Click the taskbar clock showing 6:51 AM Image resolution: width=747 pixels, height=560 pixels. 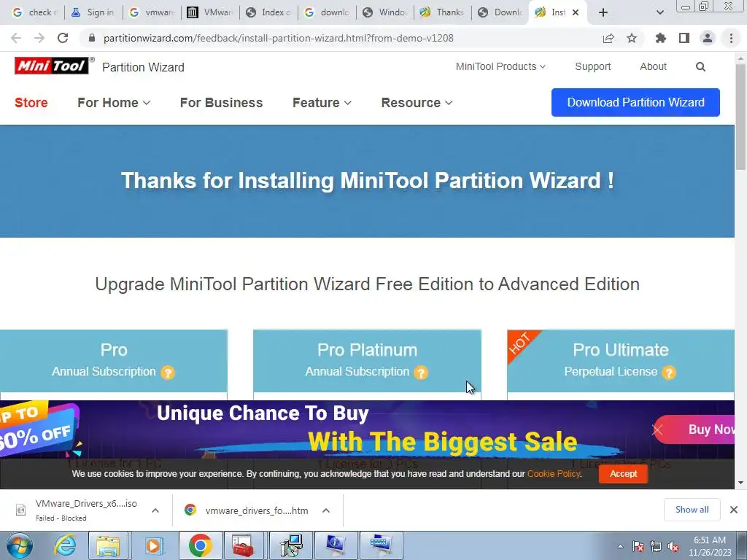tap(710, 546)
